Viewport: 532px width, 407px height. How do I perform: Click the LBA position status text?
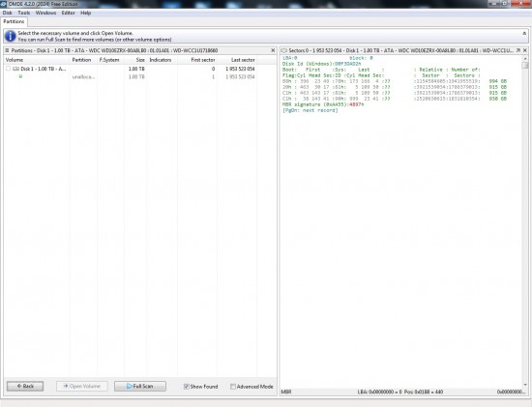[400, 392]
